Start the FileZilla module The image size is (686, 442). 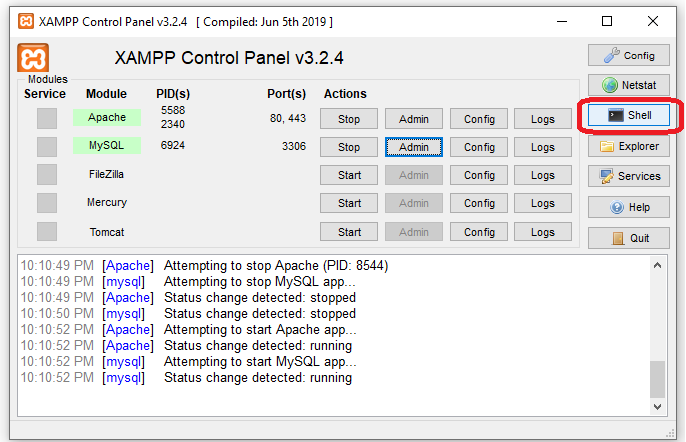pos(349,175)
